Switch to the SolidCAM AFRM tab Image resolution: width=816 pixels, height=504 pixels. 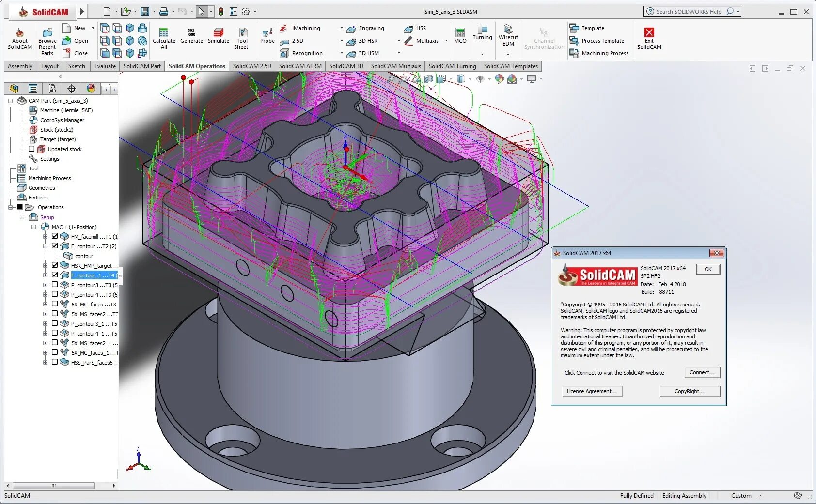coord(300,66)
